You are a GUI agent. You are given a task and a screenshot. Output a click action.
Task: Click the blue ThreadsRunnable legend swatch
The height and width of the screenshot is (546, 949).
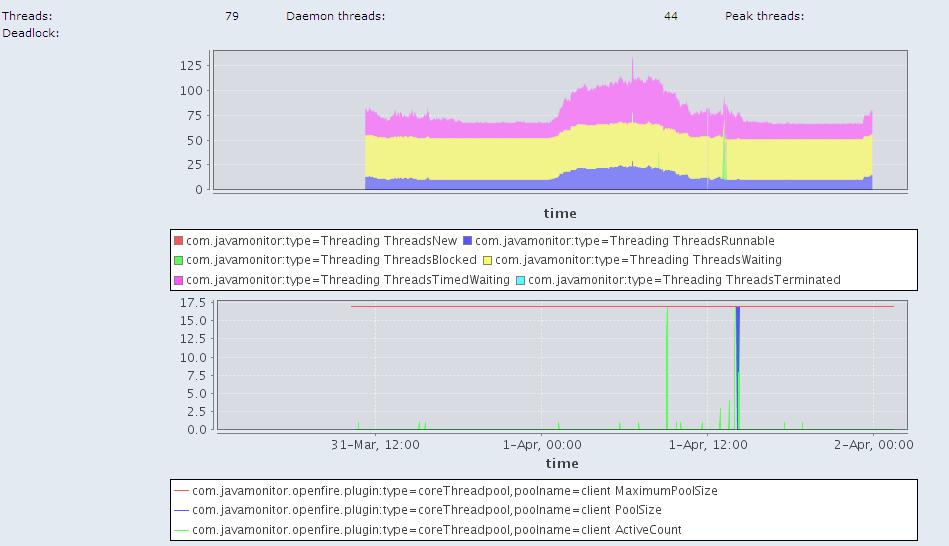(x=467, y=240)
